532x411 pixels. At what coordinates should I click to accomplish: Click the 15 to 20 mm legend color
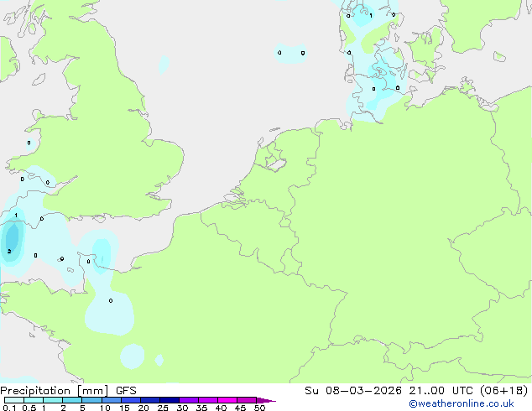click(x=131, y=400)
